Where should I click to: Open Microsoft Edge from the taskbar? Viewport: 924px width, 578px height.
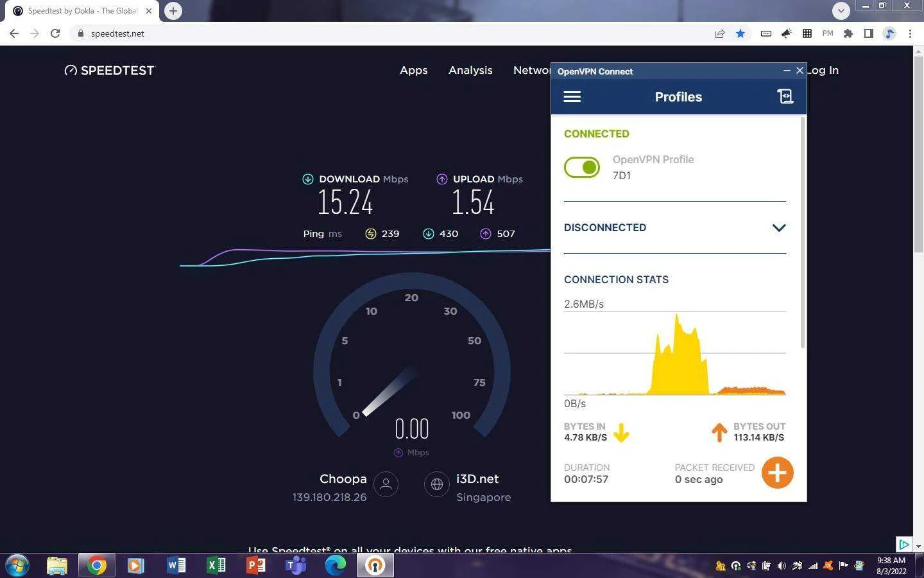coord(336,565)
